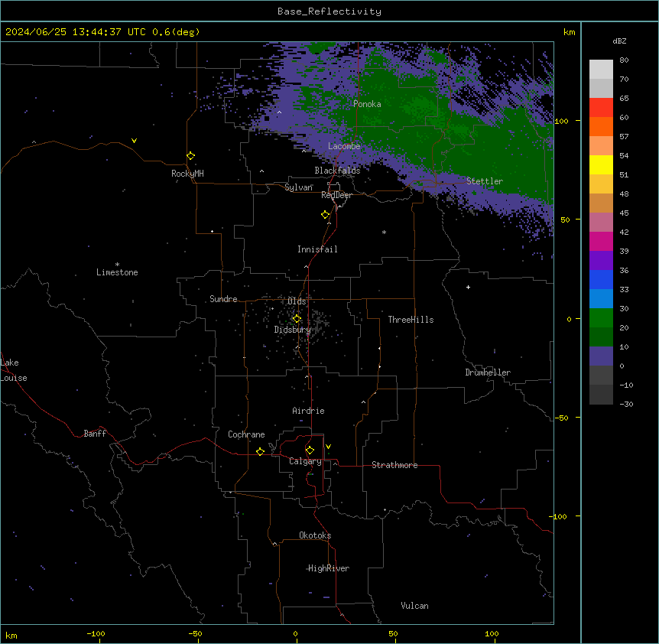Select the dusty pink 42-45 dBZ swatch
This screenshot has height=644, width=659.
coord(601,222)
